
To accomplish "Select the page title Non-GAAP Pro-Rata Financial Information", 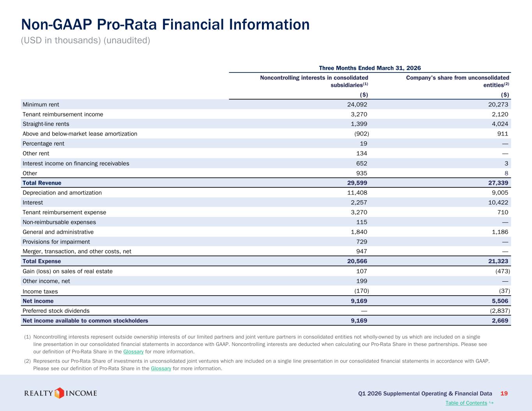I will [x=165, y=25].
